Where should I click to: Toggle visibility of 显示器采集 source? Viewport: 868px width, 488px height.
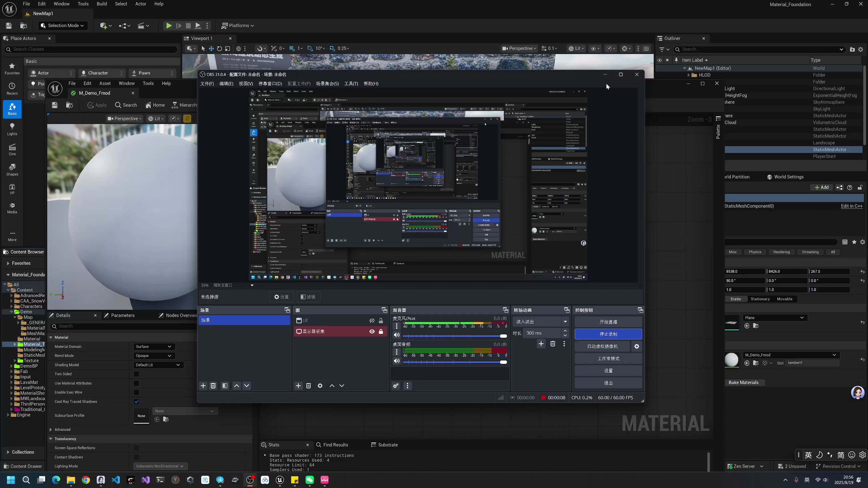click(372, 331)
